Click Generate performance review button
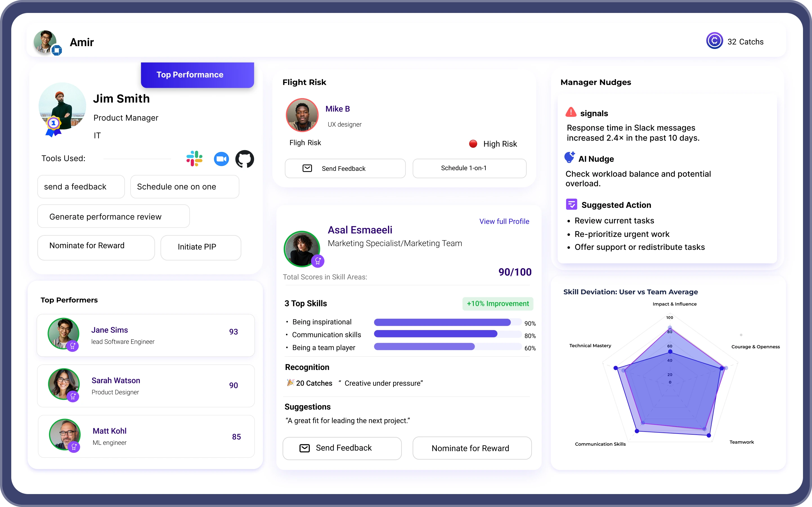The image size is (812, 507). [113, 217]
